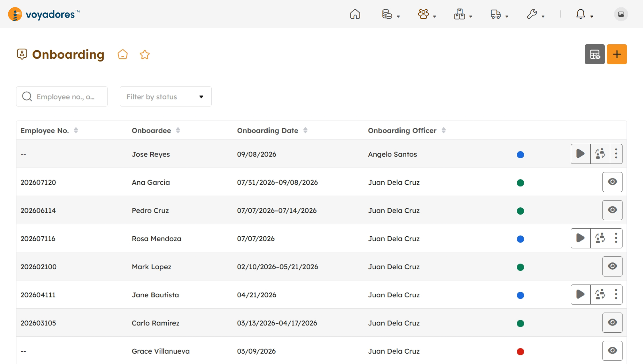Viewport: 643px width, 364px height.
Task: Start onboarding for Jane Bautista
Action: 580,294
